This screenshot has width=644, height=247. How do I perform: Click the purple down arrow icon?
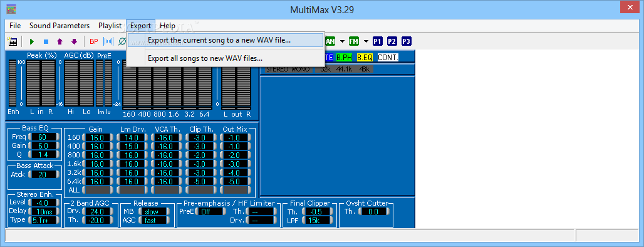[74, 41]
